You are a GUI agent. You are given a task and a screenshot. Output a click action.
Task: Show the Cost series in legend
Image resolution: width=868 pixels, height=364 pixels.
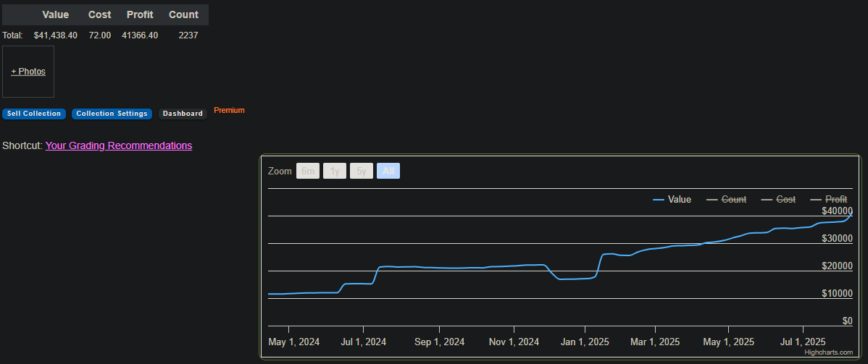tap(779, 199)
